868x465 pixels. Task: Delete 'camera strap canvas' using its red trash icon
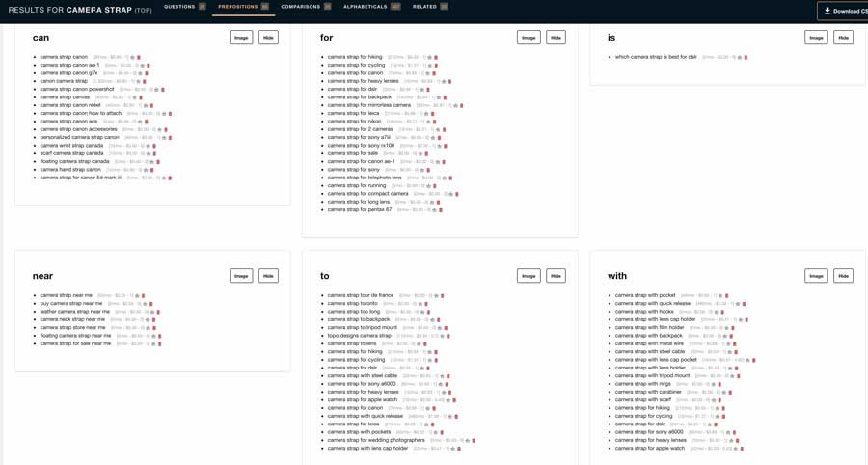tap(141, 97)
